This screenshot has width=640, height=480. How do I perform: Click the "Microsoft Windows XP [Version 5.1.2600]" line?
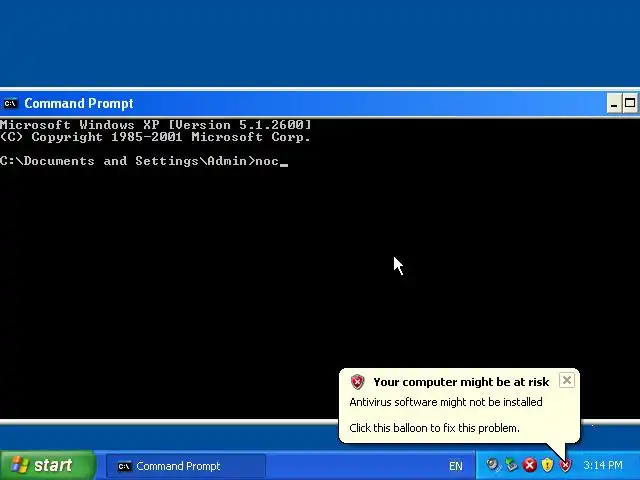(x=156, y=124)
